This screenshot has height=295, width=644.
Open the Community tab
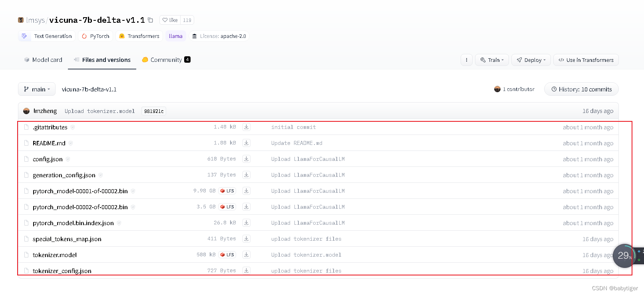[x=166, y=60]
